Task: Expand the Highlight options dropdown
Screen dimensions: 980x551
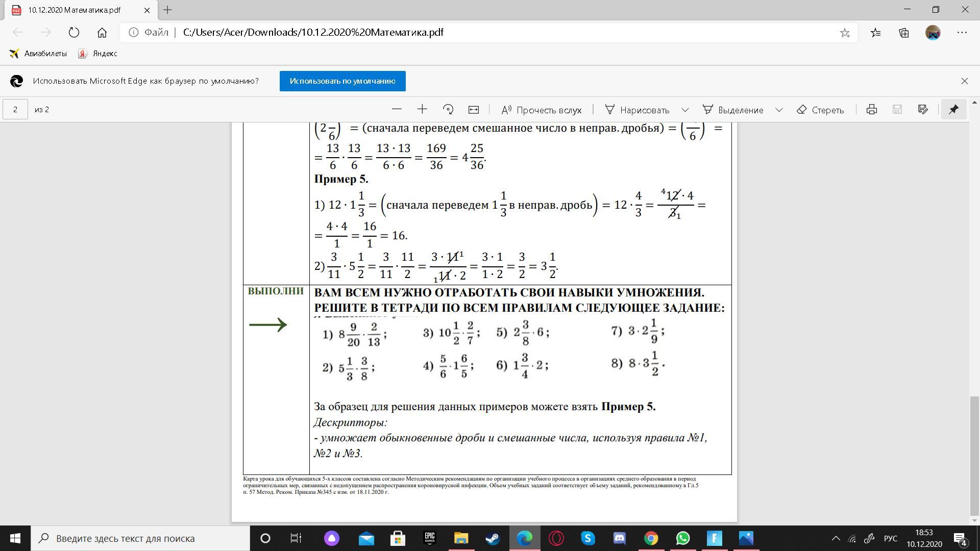Action: pos(779,110)
